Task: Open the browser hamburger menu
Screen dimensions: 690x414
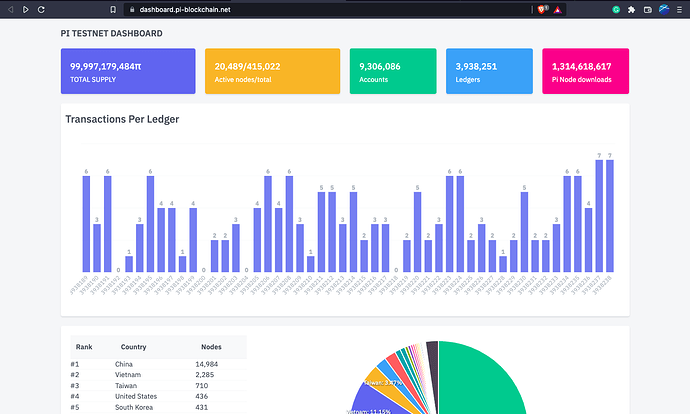Action: (x=679, y=9)
